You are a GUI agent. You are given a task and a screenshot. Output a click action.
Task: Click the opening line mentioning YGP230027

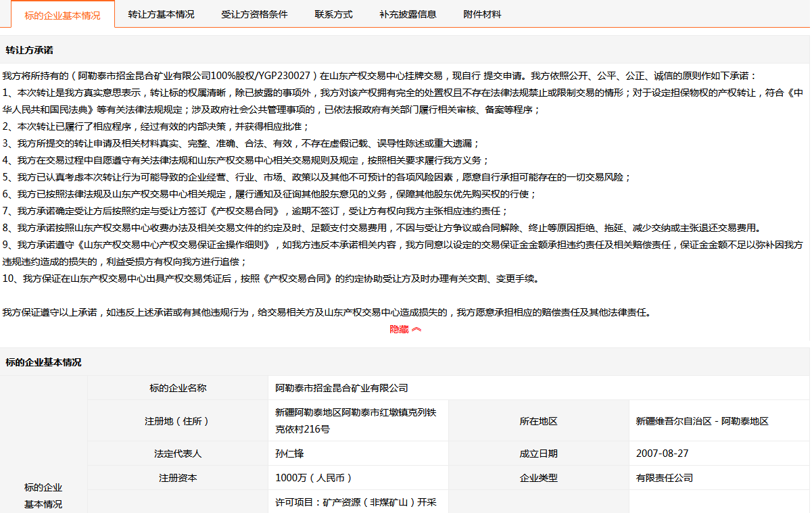(380, 76)
